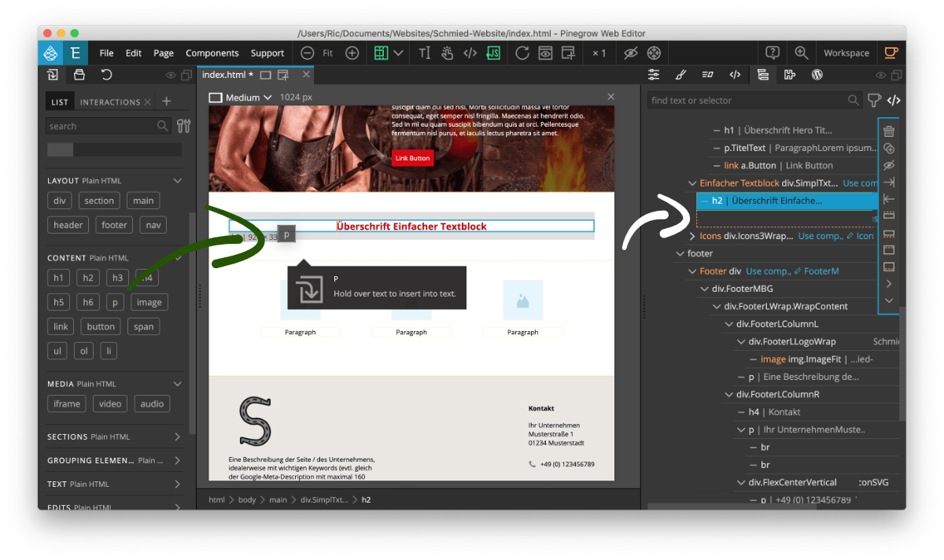Collapse the Einfacher Textblock tree node
Screen dimensions: 944x560
point(692,183)
